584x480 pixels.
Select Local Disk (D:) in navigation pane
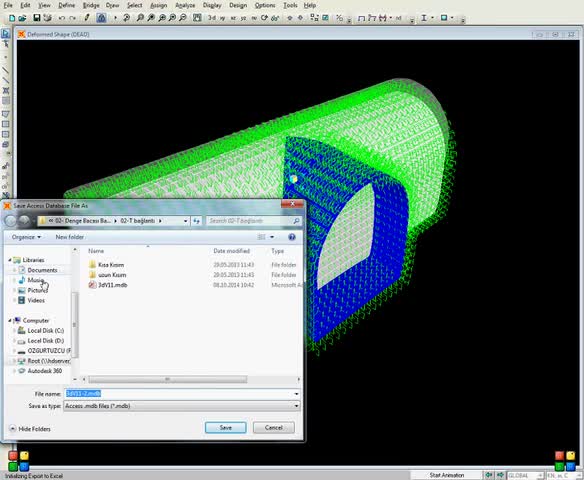point(45,341)
